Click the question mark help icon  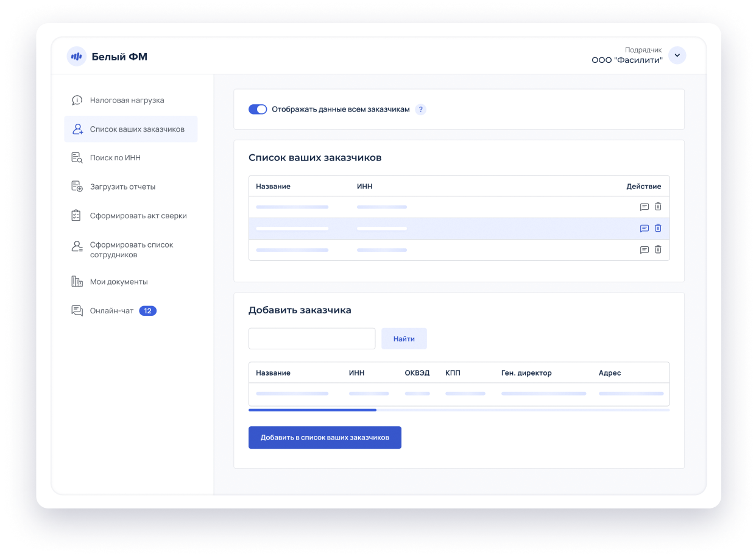[x=420, y=110]
